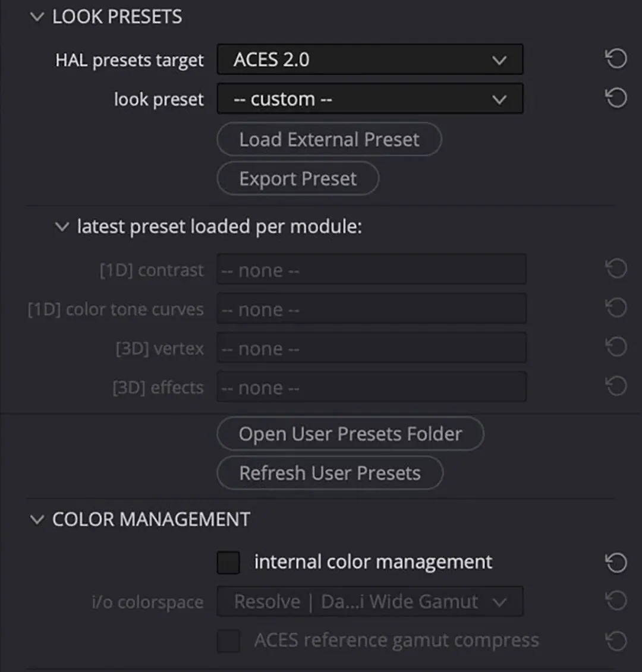Enable the internal color management checkbox
The height and width of the screenshot is (672, 642).
point(228,562)
